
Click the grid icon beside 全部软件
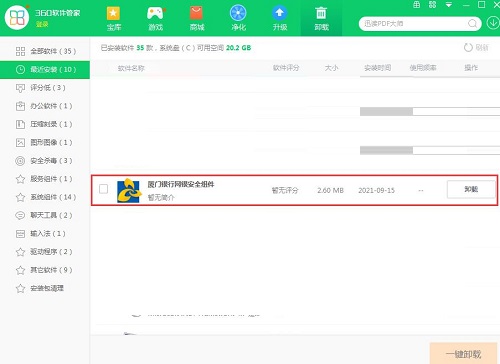coord(20,51)
